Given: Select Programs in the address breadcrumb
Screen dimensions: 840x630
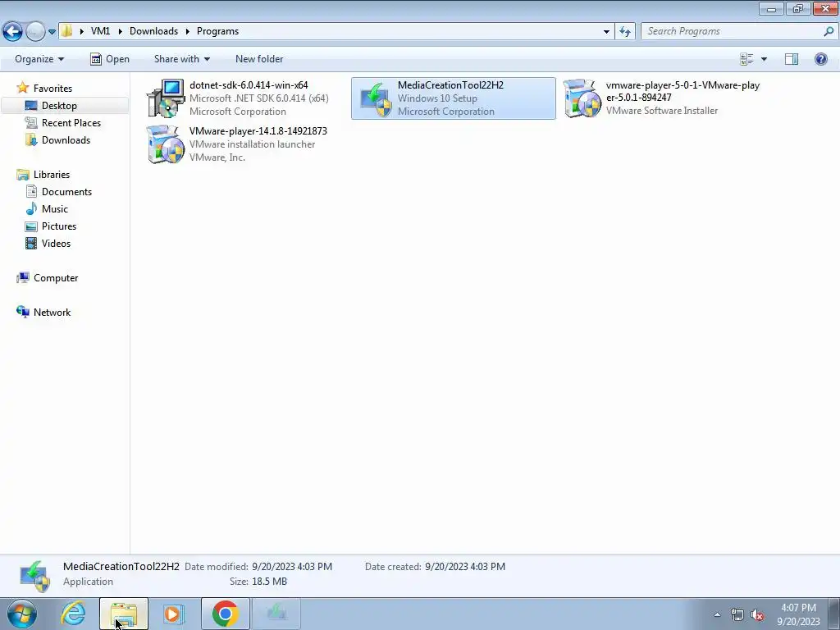Looking at the screenshot, I should pos(217,31).
